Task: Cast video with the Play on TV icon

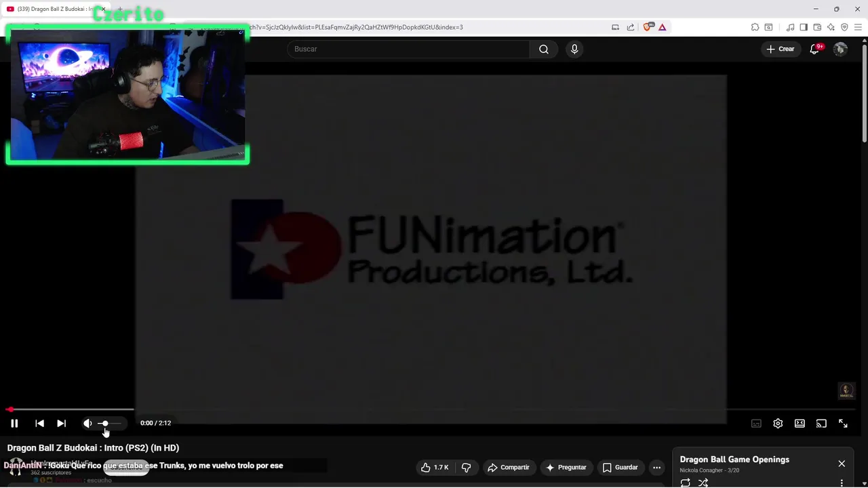Action: [x=821, y=424]
